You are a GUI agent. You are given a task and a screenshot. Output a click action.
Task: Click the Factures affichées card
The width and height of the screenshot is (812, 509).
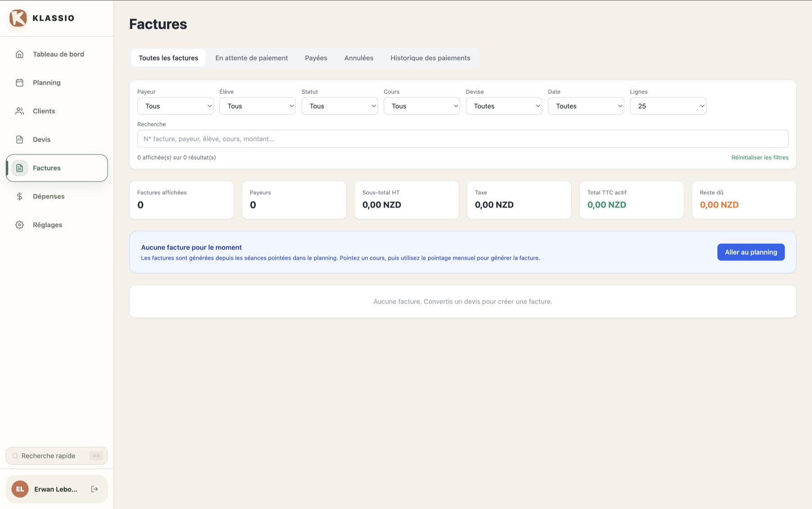click(181, 200)
